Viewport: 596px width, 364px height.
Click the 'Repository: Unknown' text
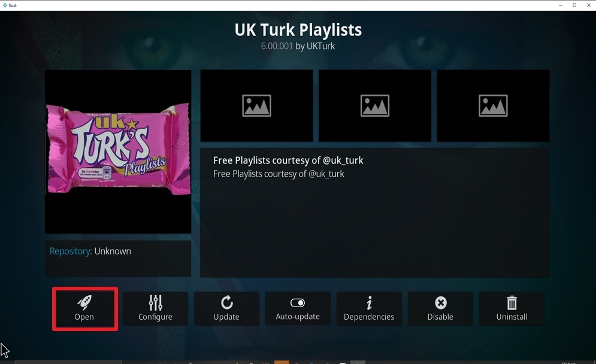tap(90, 251)
